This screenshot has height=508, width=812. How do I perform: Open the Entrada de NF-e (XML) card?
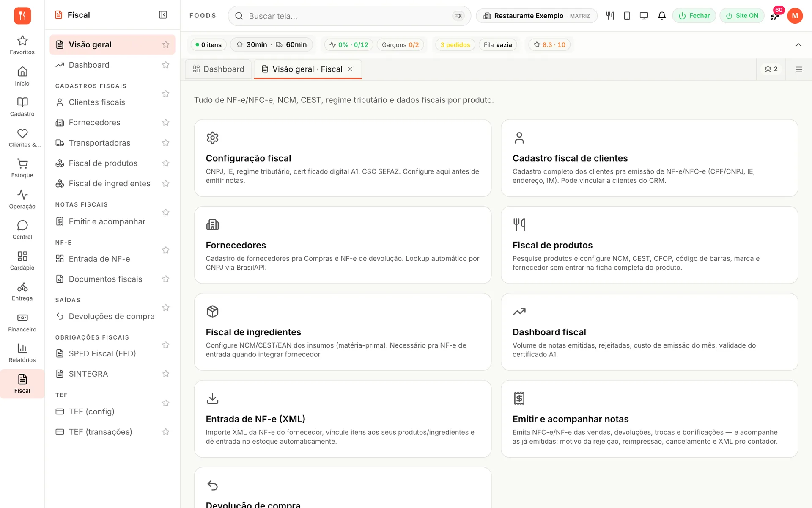point(343,419)
